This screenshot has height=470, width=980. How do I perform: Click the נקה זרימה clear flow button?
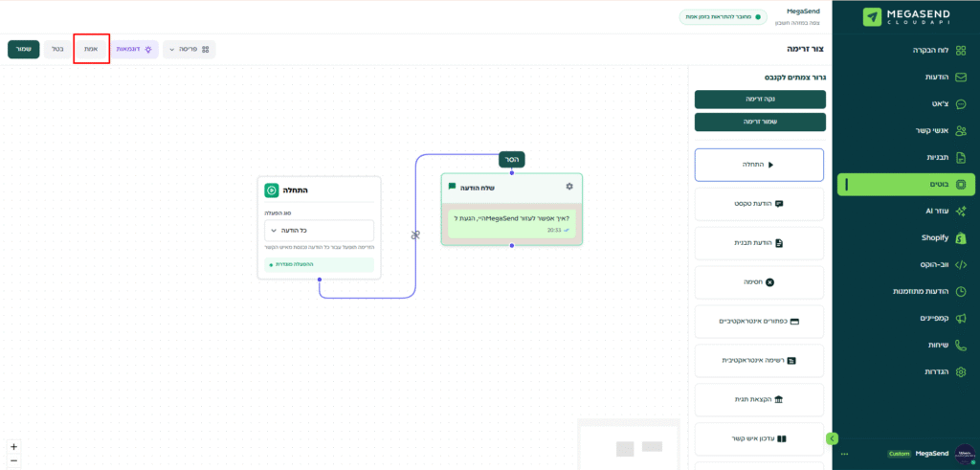click(x=760, y=99)
